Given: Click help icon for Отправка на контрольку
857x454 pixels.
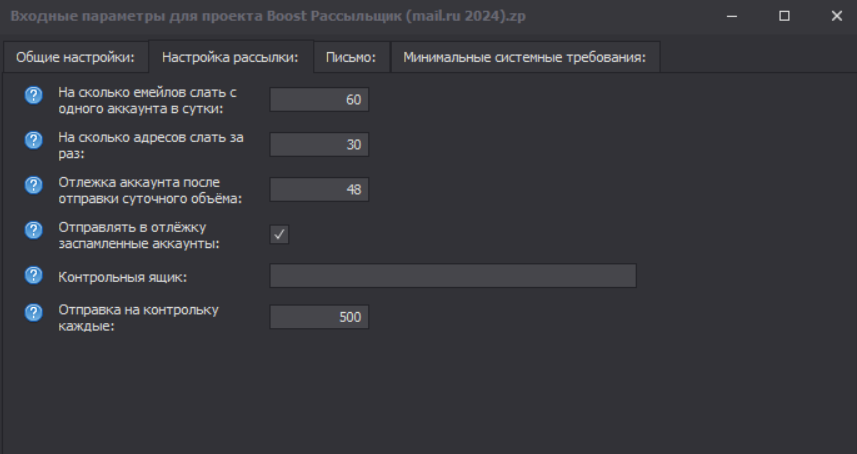Looking at the screenshot, I should pyautogui.click(x=33, y=313).
